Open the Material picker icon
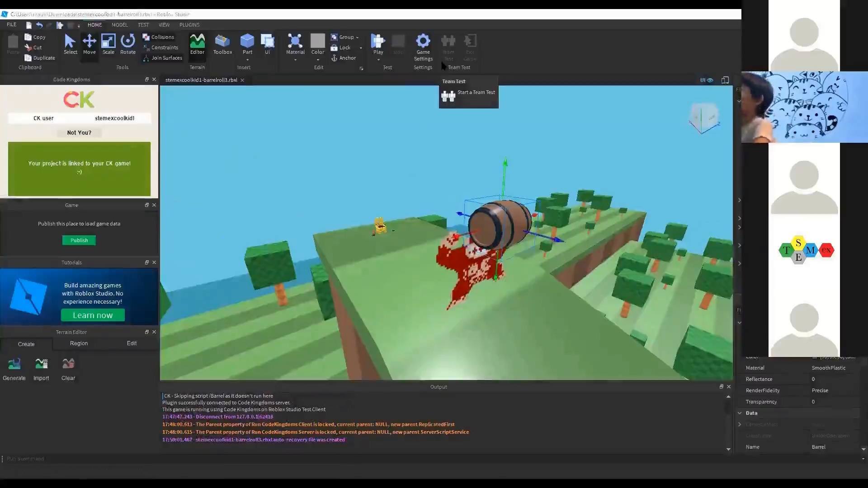868x488 pixels. pos(295,41)
